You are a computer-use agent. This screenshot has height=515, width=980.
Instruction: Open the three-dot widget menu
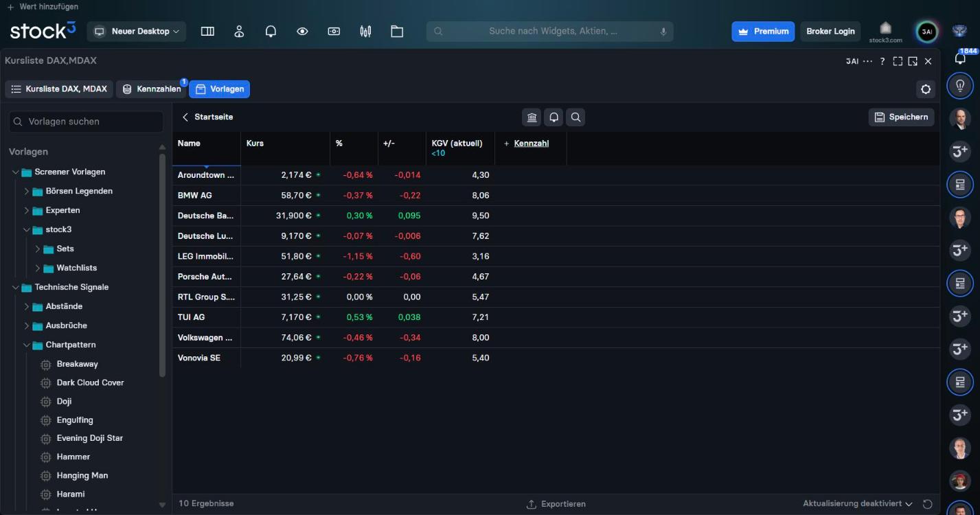[x=868, y=61]
